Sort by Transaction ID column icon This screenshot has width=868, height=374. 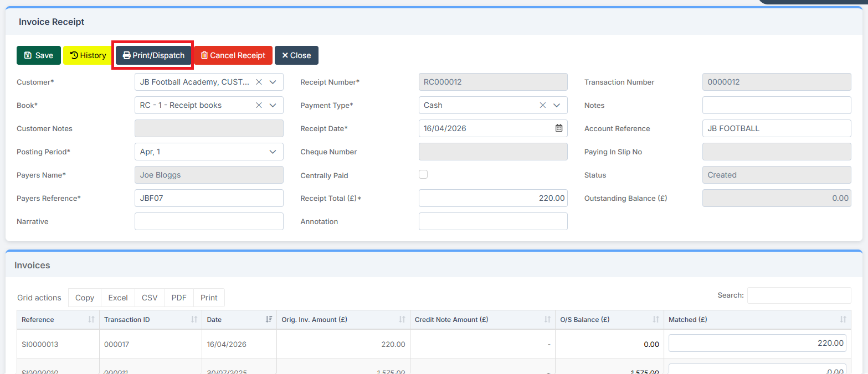(x=194, y=320)
